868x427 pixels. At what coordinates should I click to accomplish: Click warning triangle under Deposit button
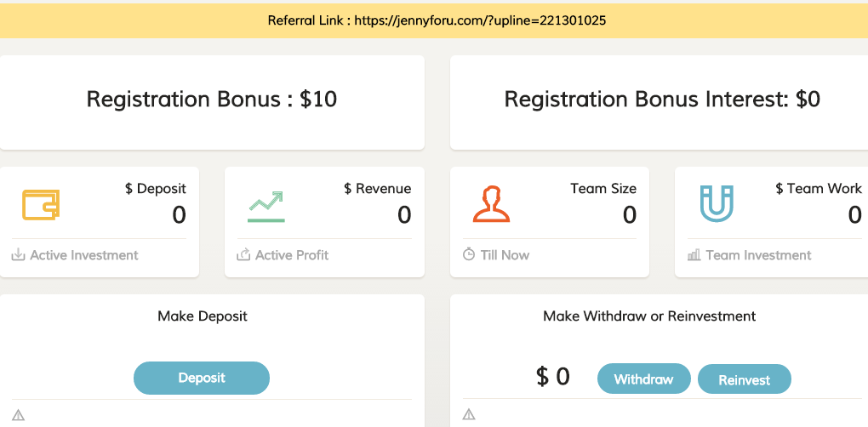[18, 415]
